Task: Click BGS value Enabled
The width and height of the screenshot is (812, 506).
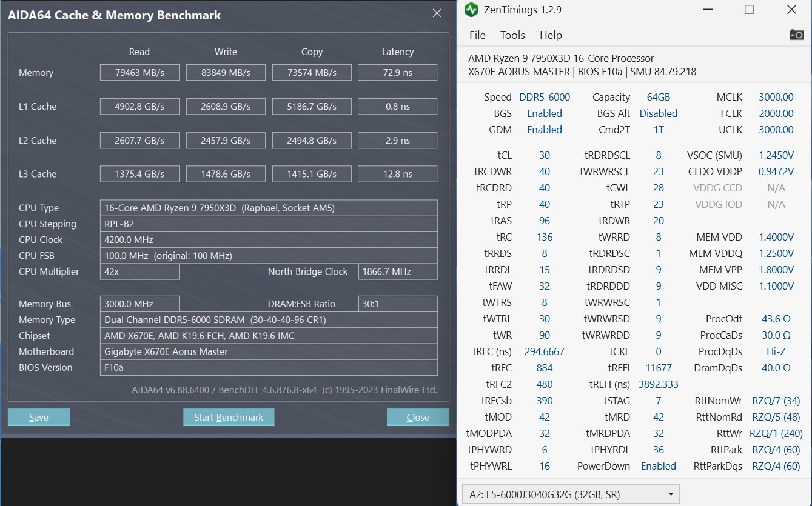Action: (545, 113)
